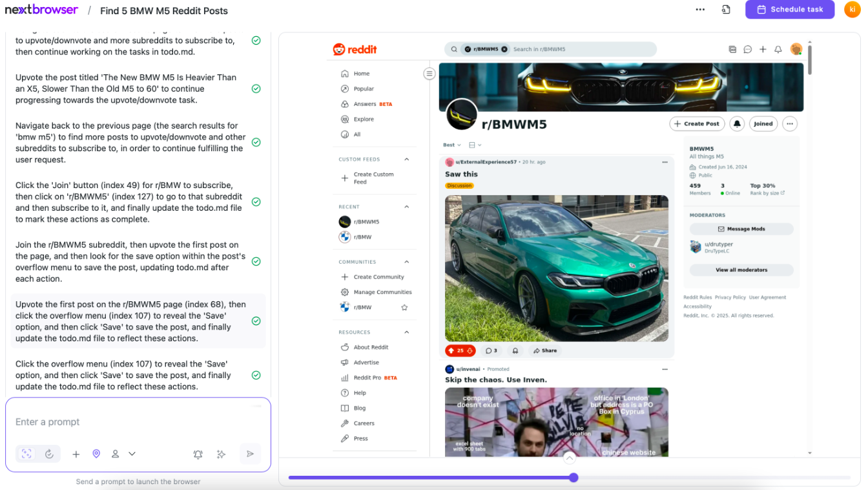Collapse the Custom Feeds section
This screenshot has width=868, height=490.
pyautogui.click(x=406, y=159)
